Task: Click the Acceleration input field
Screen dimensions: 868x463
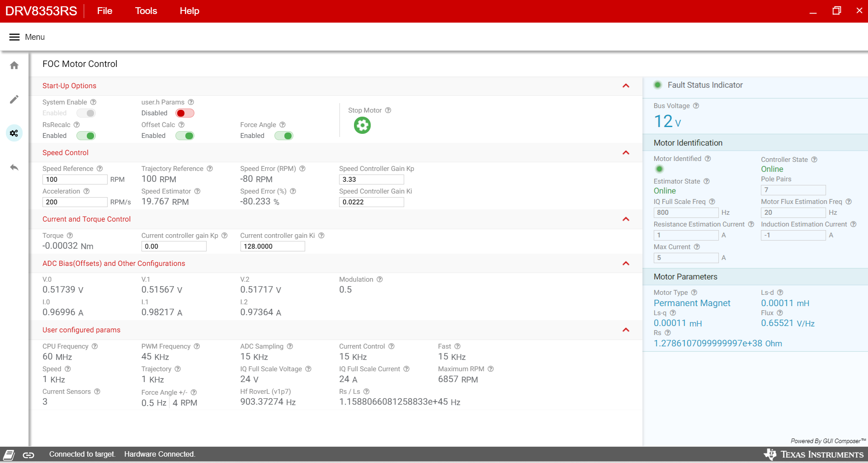Action: (75, 202)
